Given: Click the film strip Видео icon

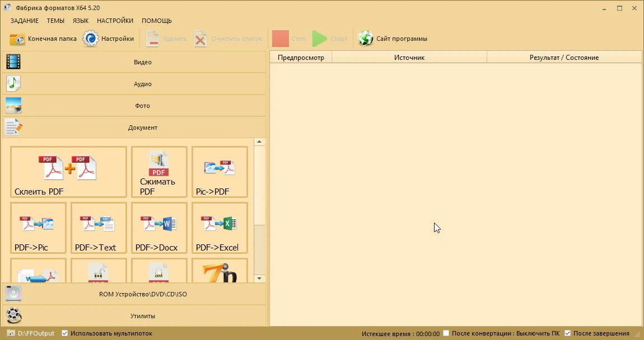Looking at the screenshot, I should coord(13,62).
